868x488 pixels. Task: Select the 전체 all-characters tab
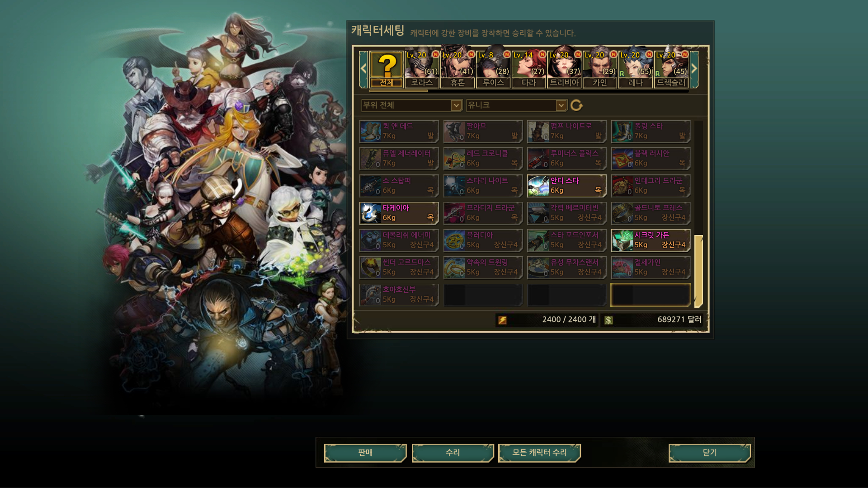coord(387,69)
